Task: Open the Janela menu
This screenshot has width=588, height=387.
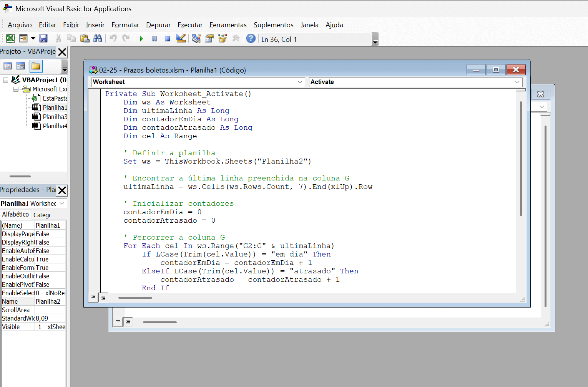Action: tap(309, 25)
